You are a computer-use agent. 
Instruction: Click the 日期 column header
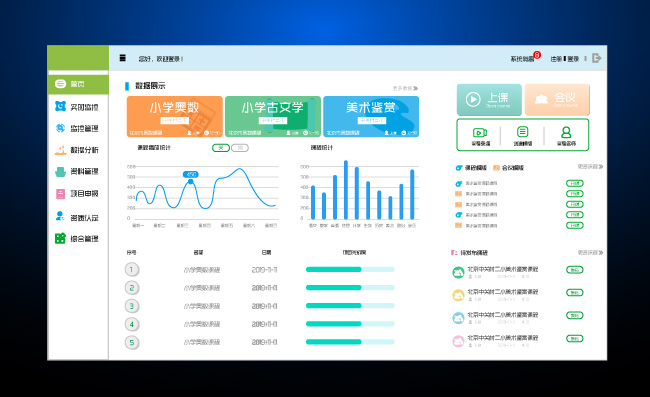coord(266,252)
